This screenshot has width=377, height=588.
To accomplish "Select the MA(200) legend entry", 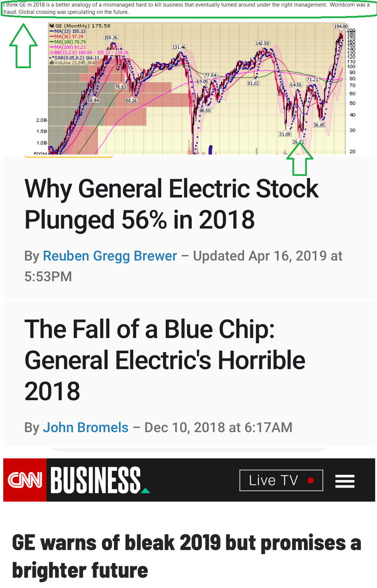I will (68, 47).
